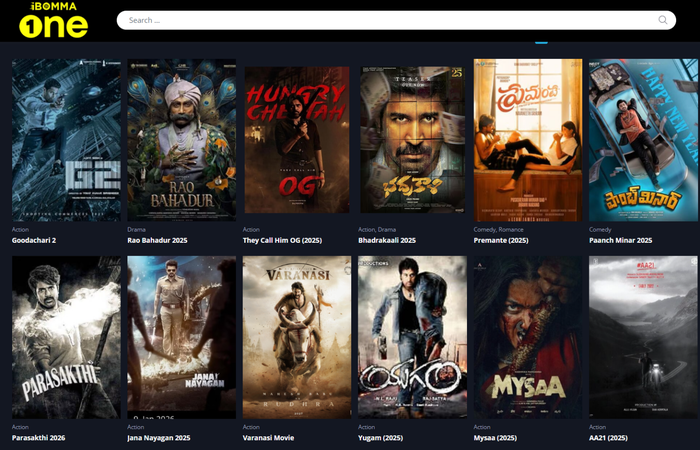Open the Yugam movie poster
The width and height of the screenshot is (700, 450).
pyautogui.click(x=412, y=337)
